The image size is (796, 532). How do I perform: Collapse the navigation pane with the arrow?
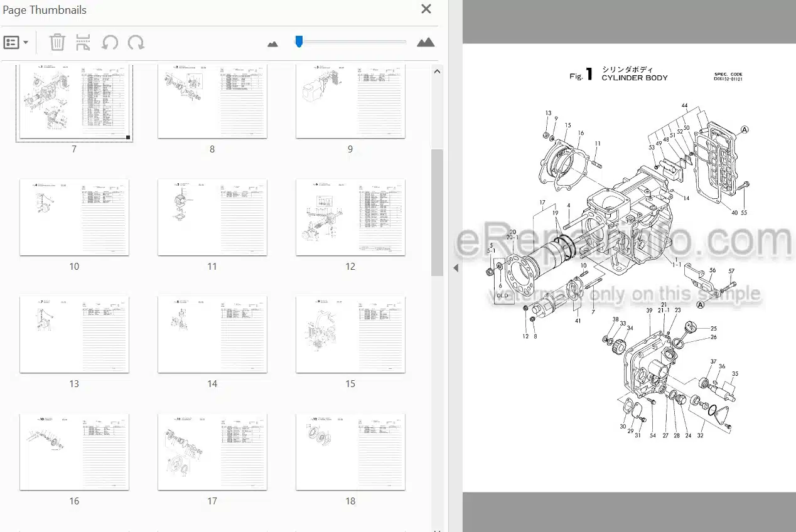coord(456,268)
